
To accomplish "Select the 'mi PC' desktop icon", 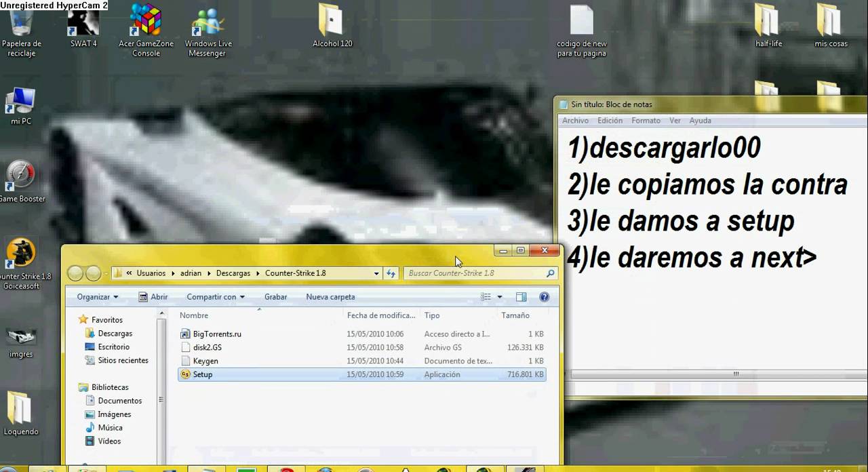I will coord(21,106).
